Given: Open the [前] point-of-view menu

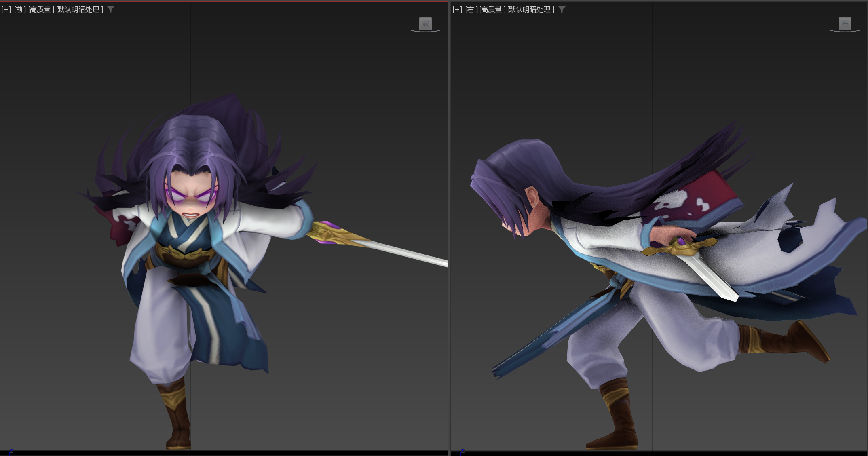Looking at the screenshot, I should (20, 9).
